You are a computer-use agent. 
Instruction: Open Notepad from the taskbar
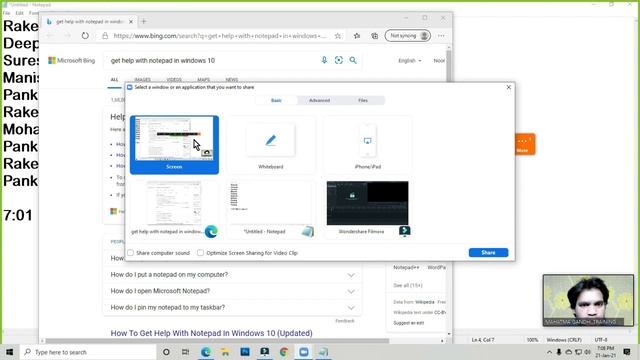tap(323, 352)
